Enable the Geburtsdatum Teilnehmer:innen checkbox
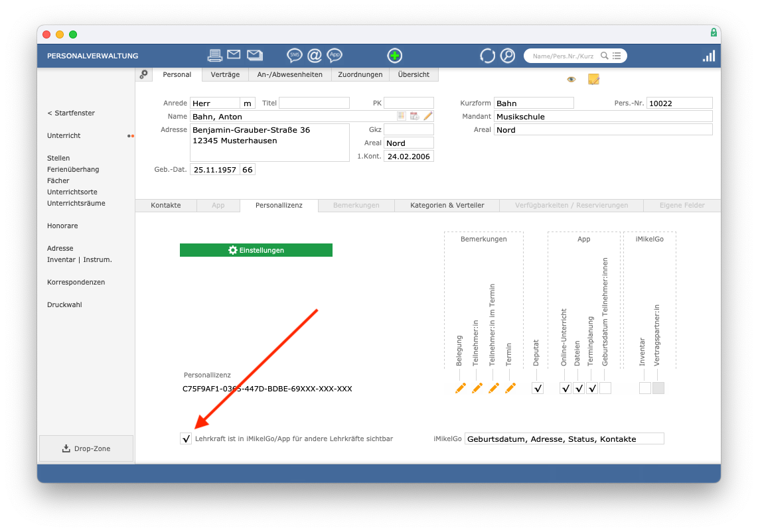 pos(605,388)
